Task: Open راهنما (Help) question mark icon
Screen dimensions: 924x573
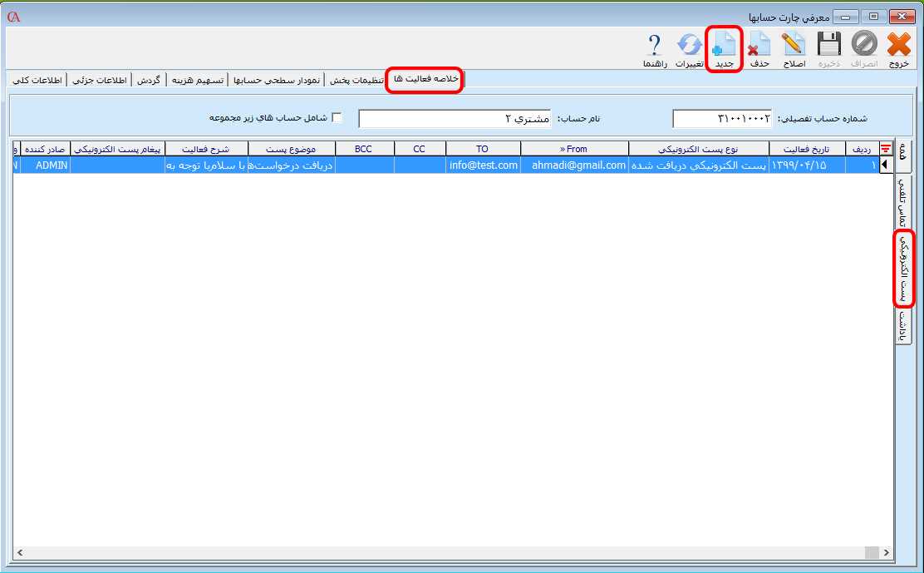Action: (x=655, y=45)
